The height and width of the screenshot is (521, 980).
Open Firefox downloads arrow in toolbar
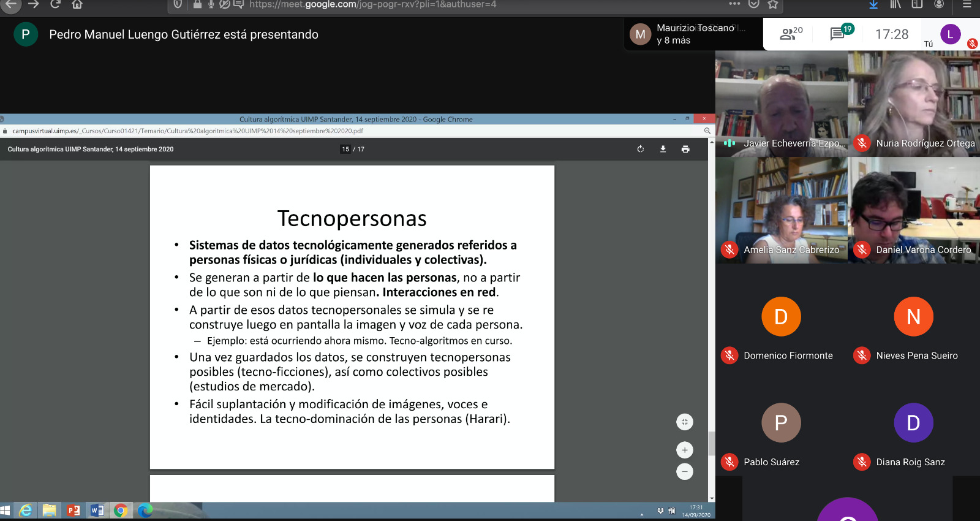point(873,4)
